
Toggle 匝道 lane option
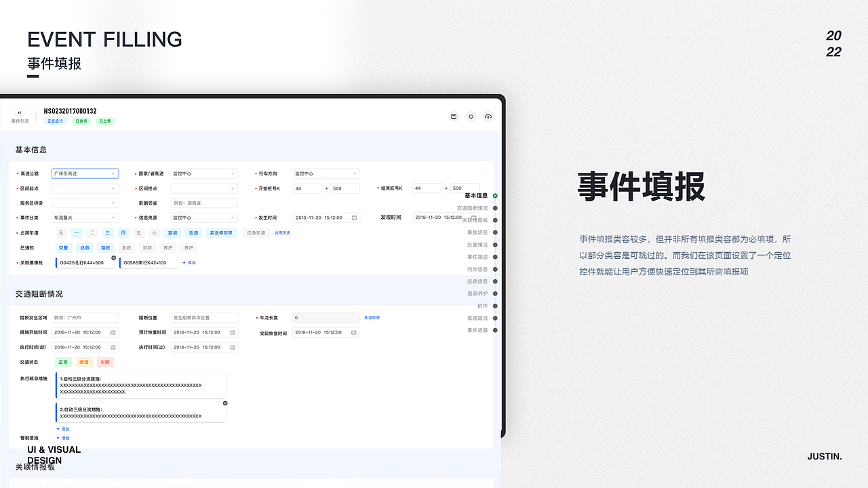pyautogui.click(x=193, y=232)
